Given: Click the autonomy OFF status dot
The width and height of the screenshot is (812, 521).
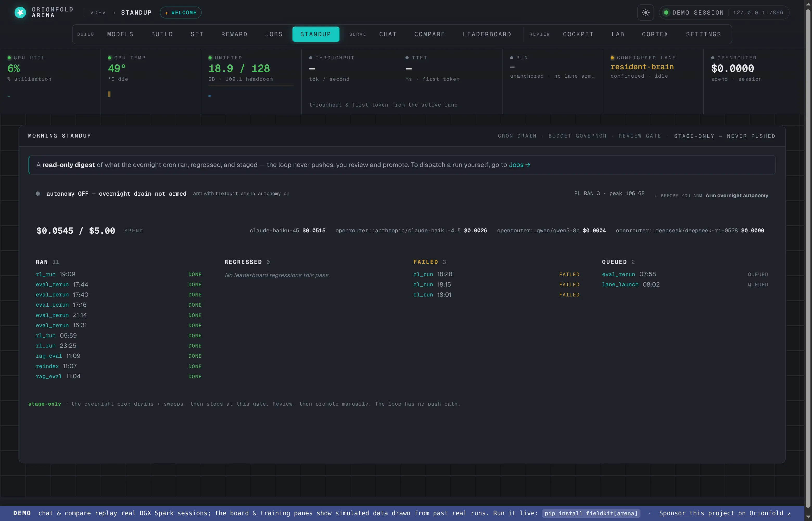Looking at the screenshot, I should click(x=38, y=194).
